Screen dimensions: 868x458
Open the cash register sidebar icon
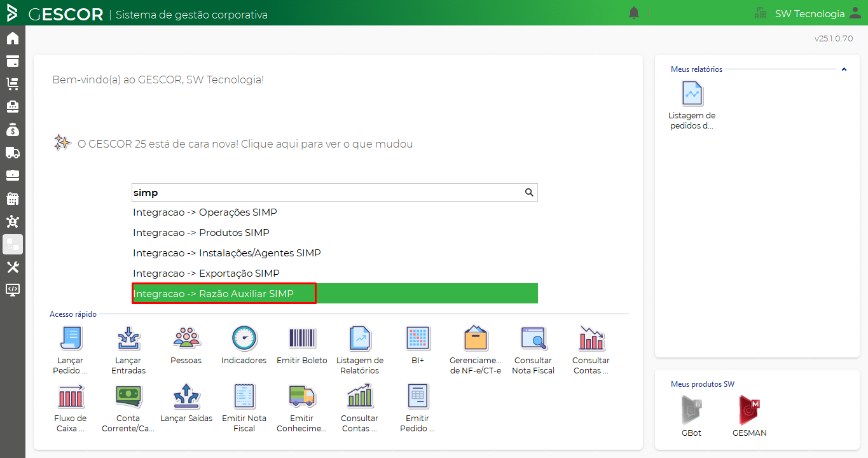(13, 106)
